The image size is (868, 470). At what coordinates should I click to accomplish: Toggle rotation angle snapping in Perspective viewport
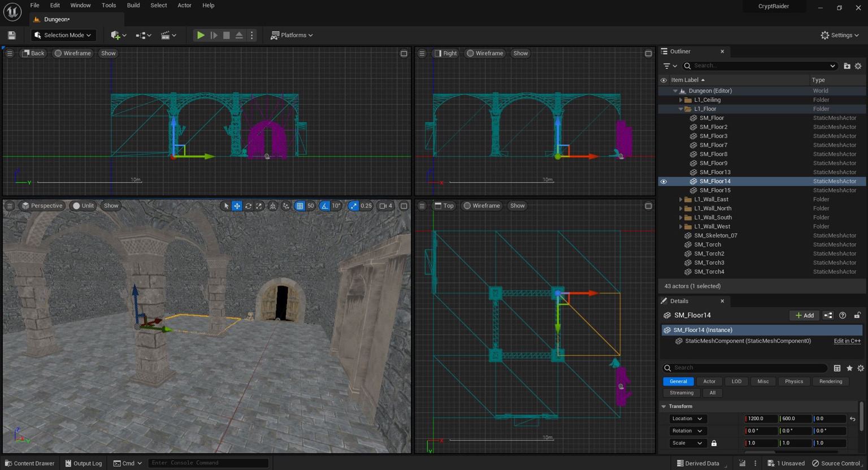(x=324, y=206)
